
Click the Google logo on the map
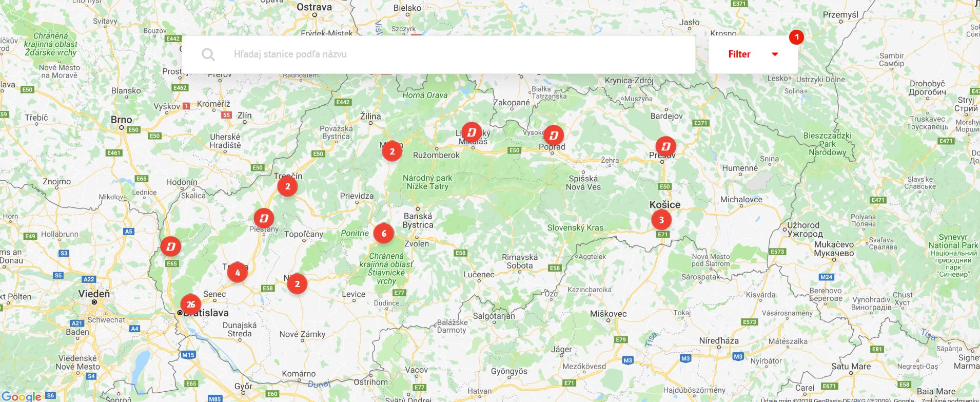point(21,396)
